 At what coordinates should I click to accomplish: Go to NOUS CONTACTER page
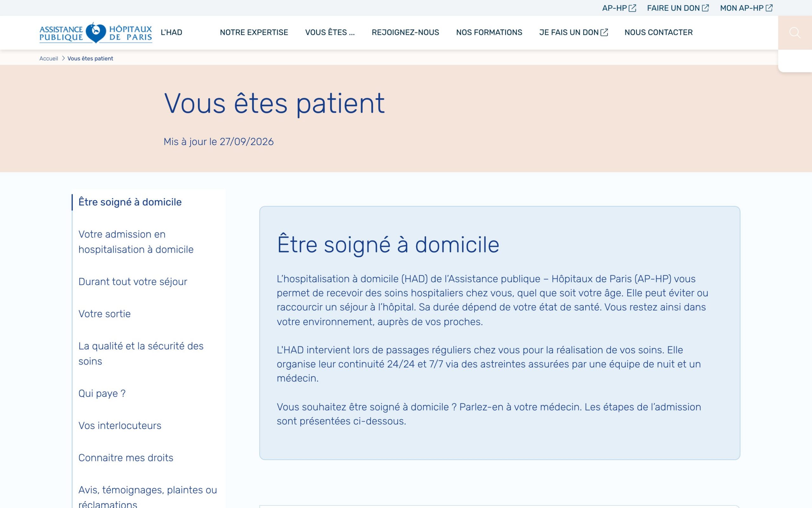659,32
